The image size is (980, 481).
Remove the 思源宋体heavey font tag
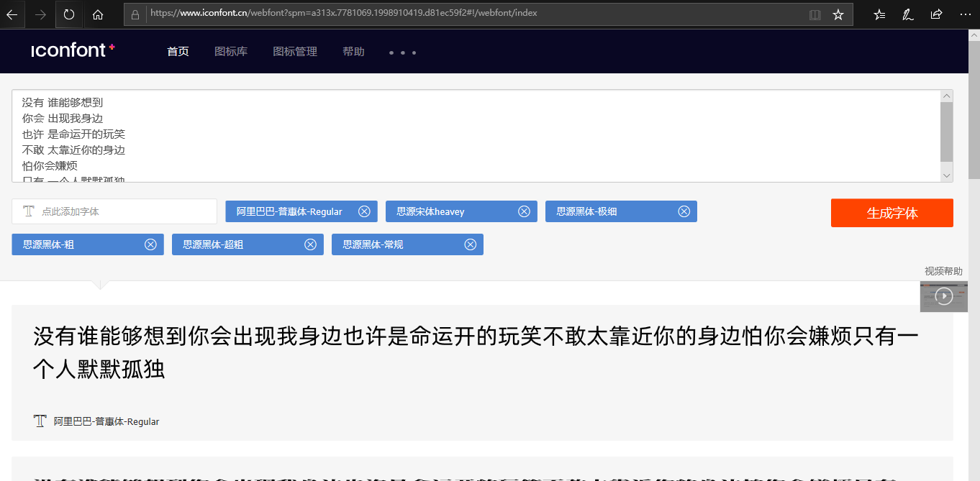524,211
